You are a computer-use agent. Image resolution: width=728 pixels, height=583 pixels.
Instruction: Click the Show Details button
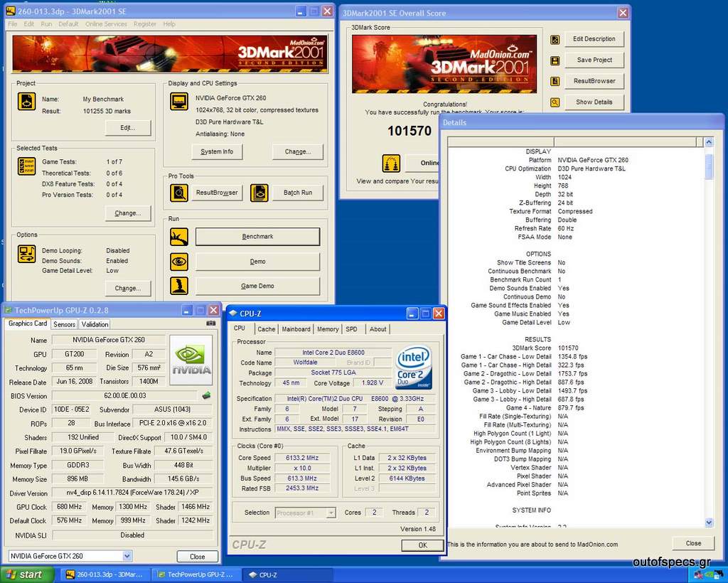click(594, 102)
